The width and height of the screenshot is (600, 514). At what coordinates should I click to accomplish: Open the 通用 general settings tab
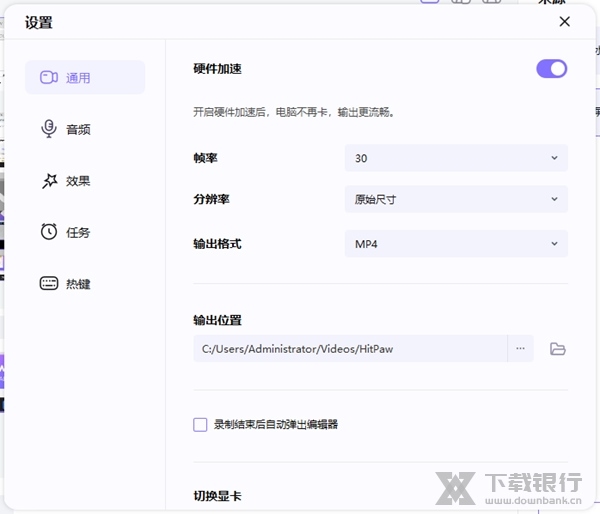point(85,77)
